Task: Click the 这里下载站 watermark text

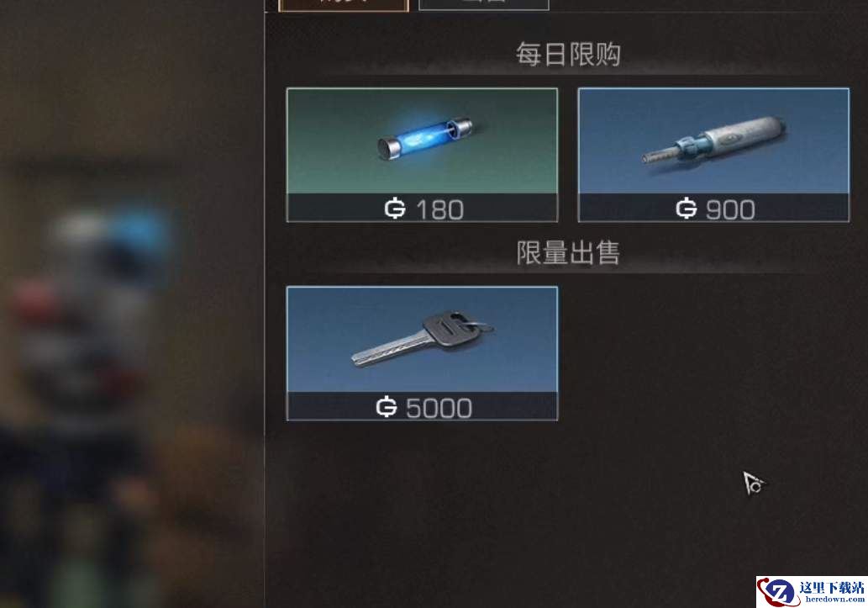Action: click(832, 588)
